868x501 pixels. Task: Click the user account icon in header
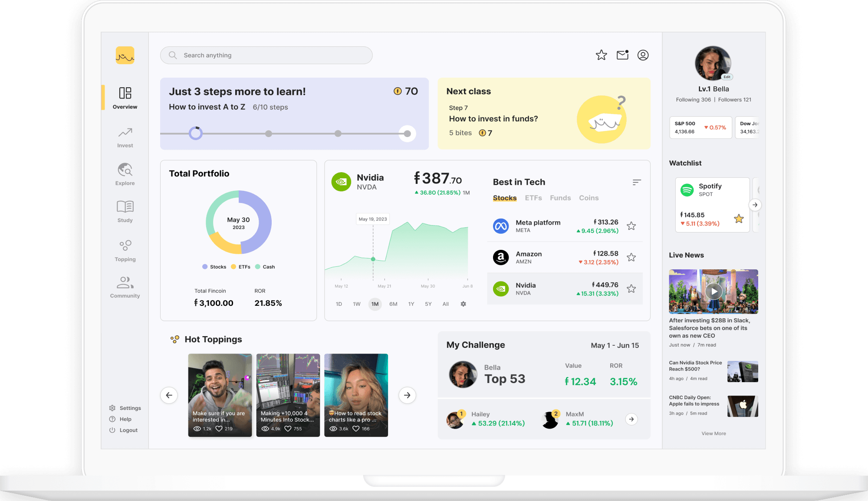click(x=643, y=55)
